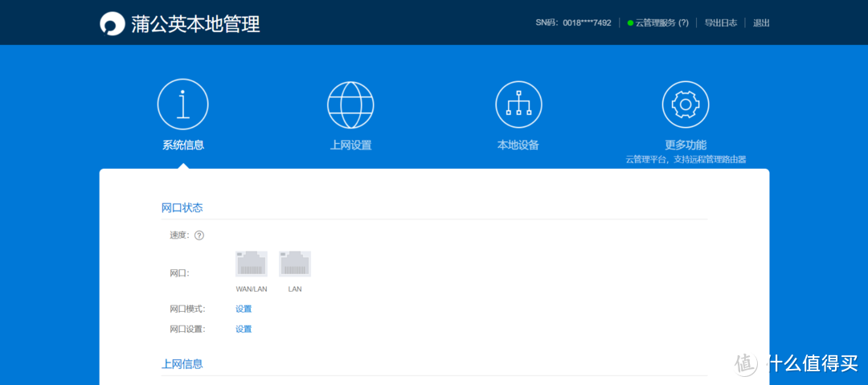Open the 系统信息 info circle icon
868x385 pixels.
click(182, 104)
